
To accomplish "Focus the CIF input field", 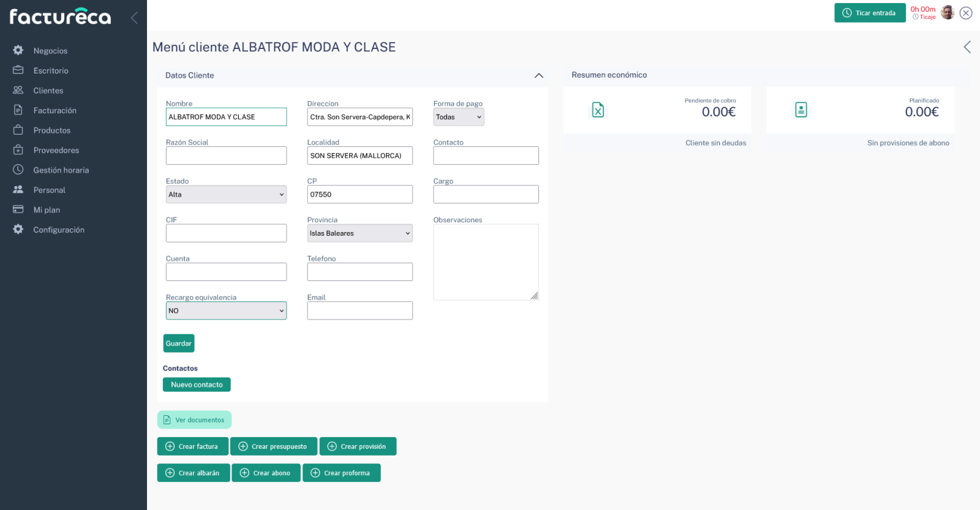I will [x=226, y=233].
